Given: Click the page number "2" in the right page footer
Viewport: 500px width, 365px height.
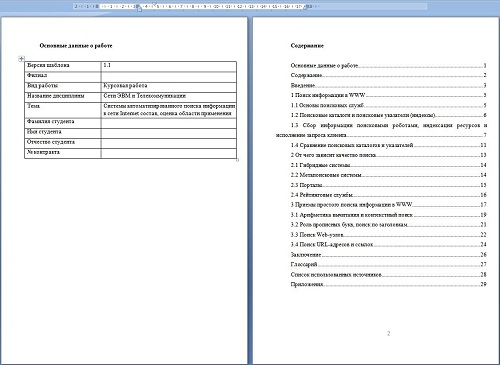Looking at the screenshot, I should (388, 333).
